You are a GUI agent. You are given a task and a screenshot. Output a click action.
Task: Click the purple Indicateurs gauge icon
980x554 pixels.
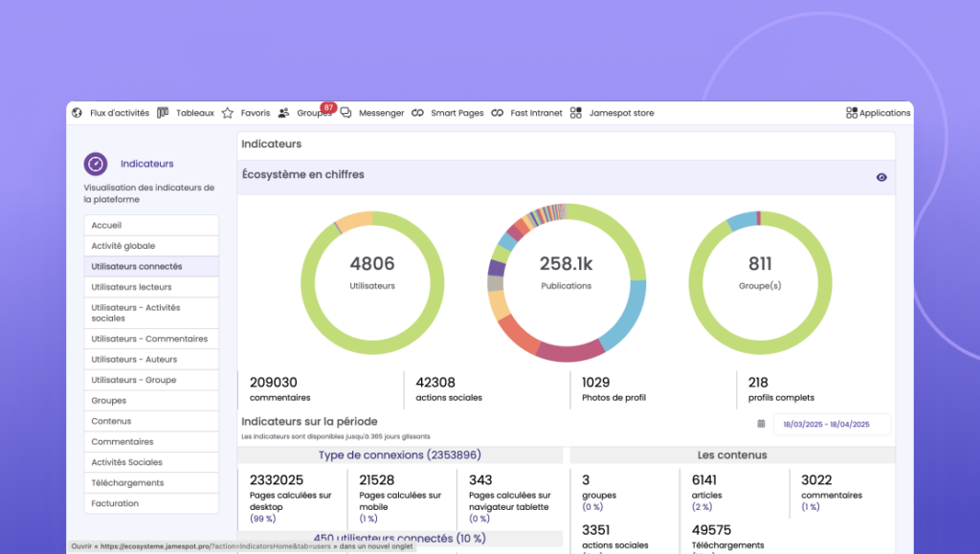tap(96, 164)
